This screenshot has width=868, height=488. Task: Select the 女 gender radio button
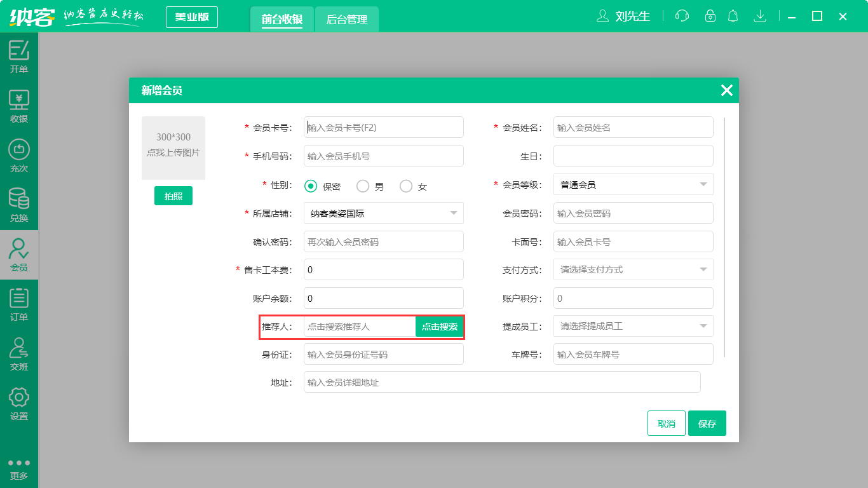(406, 186)
